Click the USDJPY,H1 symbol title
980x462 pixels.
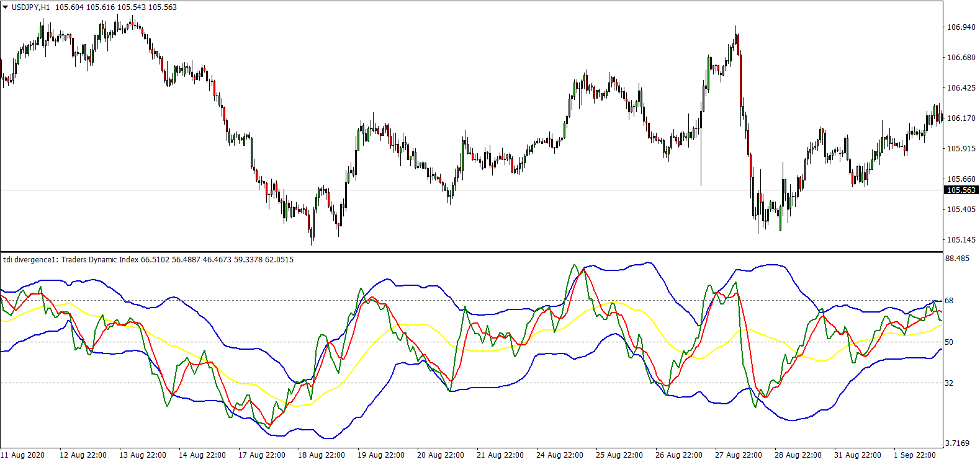[30, 7]
